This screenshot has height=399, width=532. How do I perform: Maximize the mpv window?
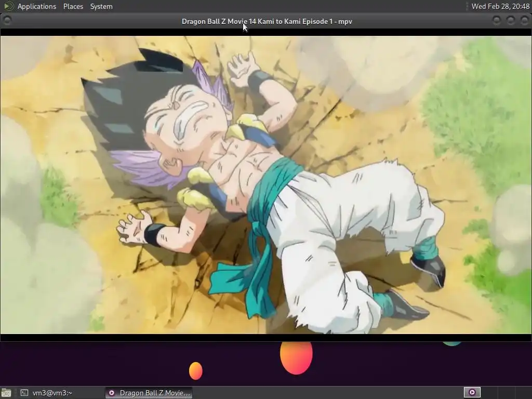510,21
